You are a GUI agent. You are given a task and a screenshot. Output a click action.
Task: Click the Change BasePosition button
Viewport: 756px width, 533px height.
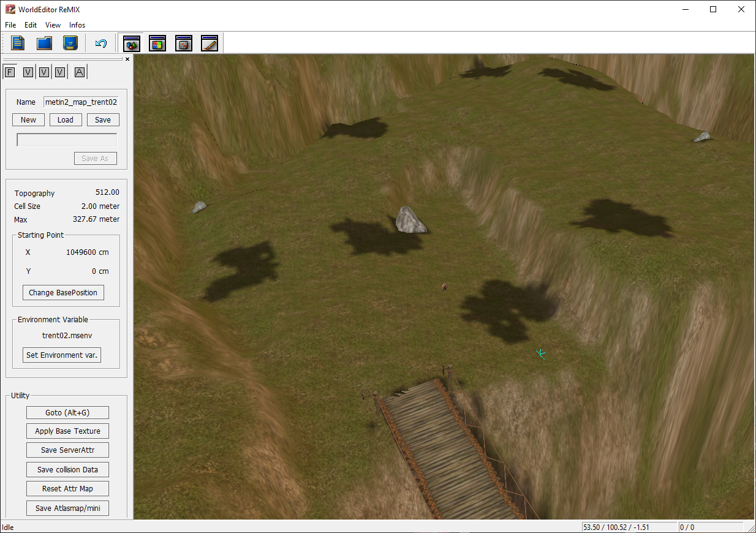(x=63, y=293)
